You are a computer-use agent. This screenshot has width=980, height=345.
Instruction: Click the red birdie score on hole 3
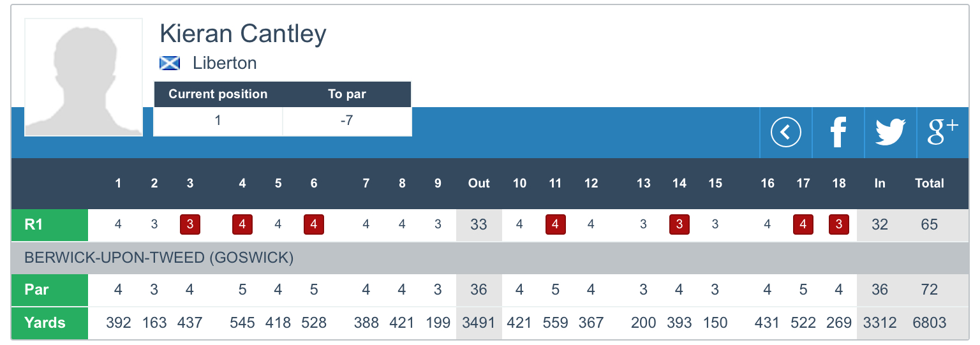(x=190, y=224)
